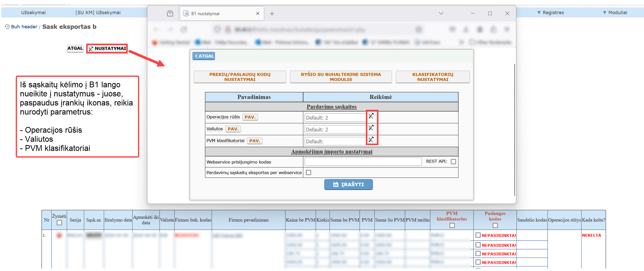Click row number 1. in invoice table
Image resolution: width=644 pixels, height=271 pixels.
pos(44,235)
